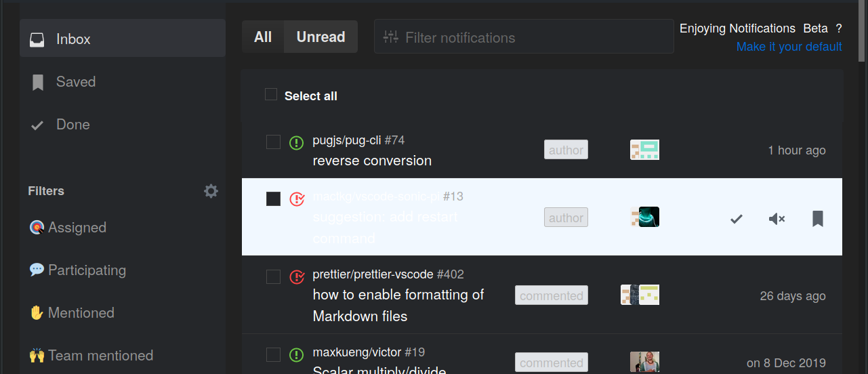Click the dark swirl avatar on #13 row
The width and height of the screenshot is (868, 374).
coord(649,217)
